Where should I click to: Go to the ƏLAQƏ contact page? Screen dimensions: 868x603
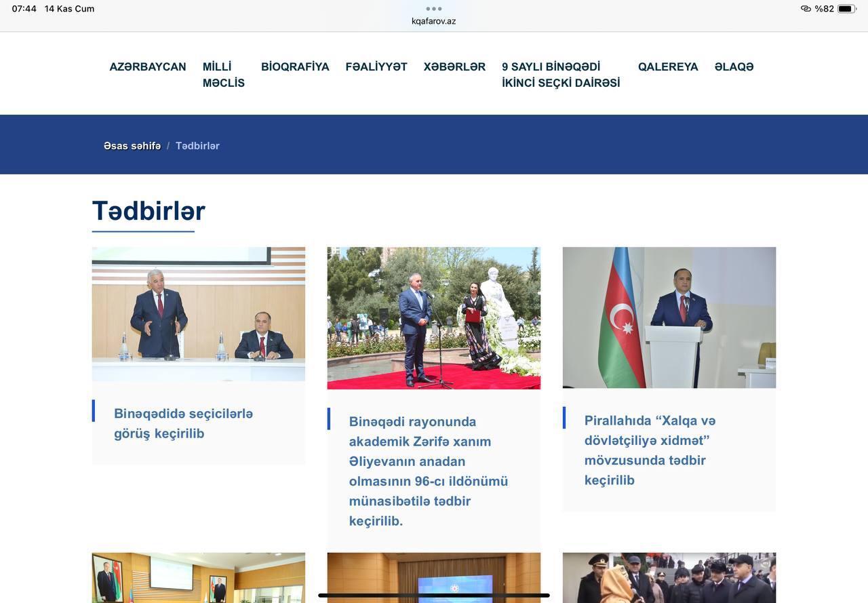734,66
